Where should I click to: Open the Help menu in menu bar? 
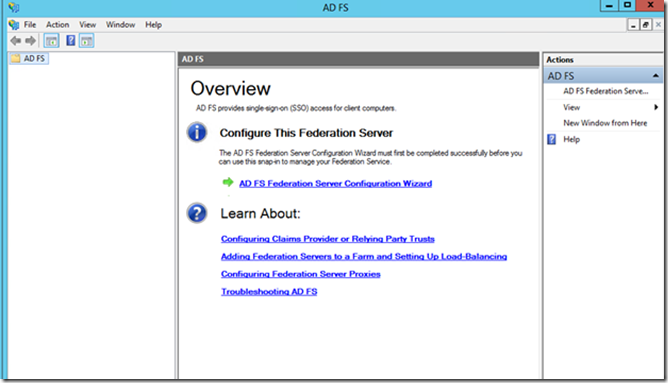click(153, 25)
